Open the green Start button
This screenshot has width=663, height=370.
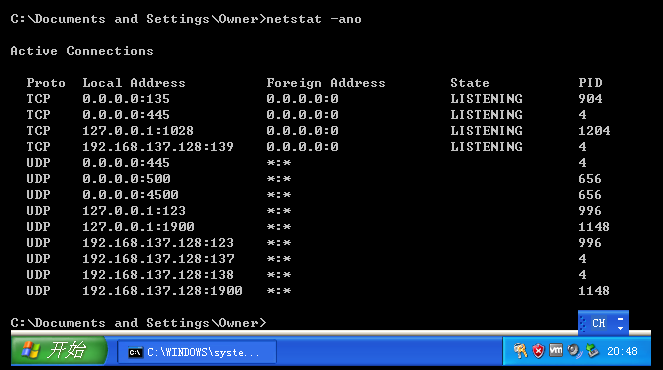click(x=59, y=351)
